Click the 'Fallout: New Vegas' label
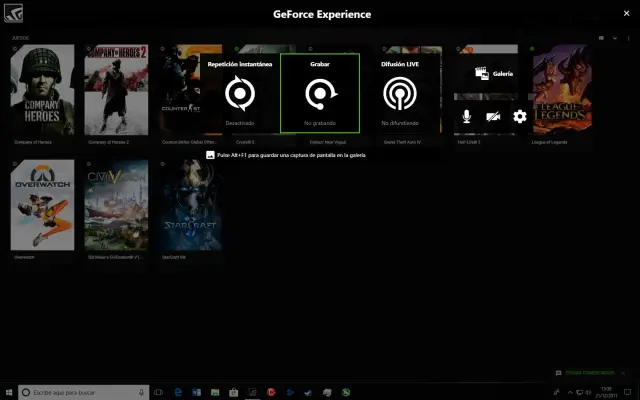Screen dimensions: 640x400 coord(328,142)
